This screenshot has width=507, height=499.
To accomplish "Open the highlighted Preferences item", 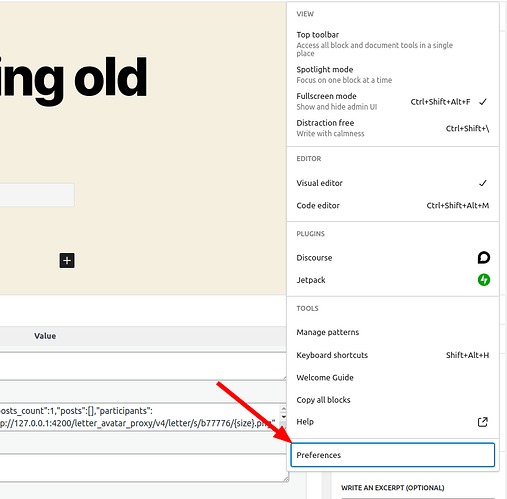I will point(393,455).
